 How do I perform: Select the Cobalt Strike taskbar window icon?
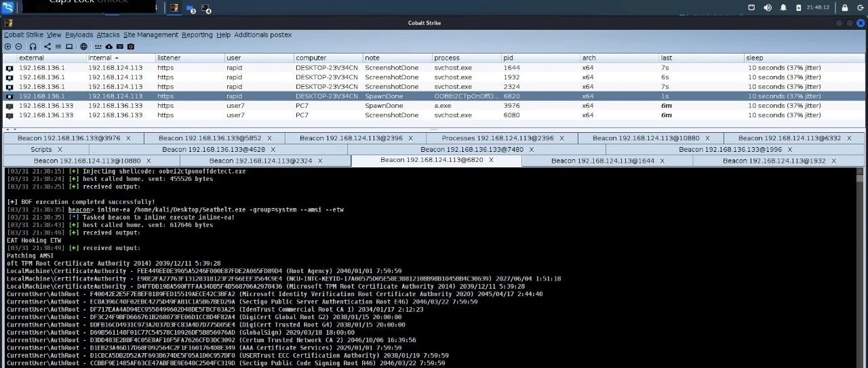point(175,8)
